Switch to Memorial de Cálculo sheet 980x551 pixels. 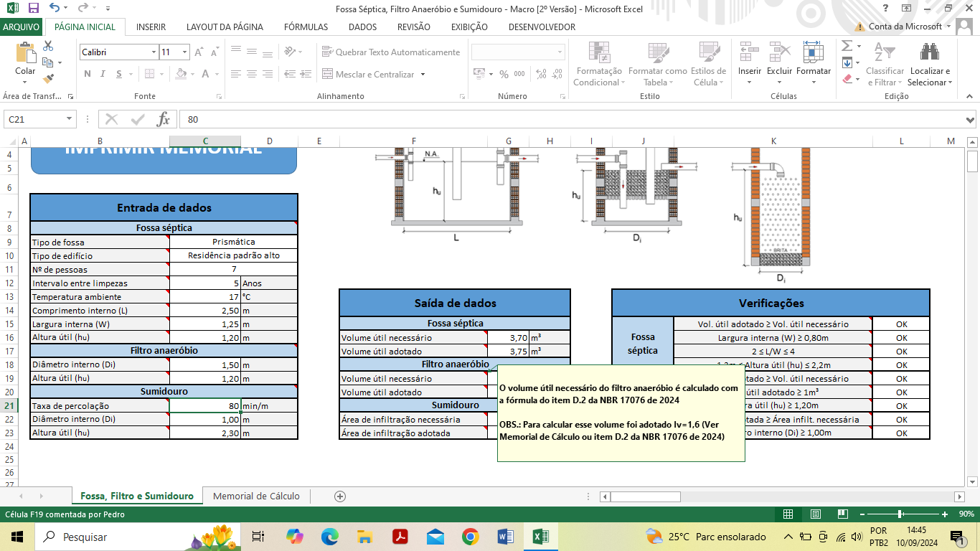[256, 496]
